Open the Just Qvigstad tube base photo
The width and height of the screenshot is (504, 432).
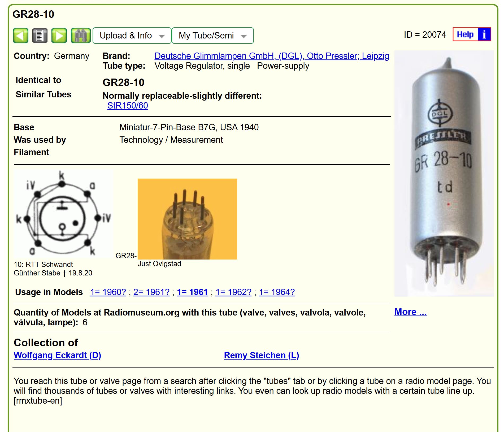point(187,219)
